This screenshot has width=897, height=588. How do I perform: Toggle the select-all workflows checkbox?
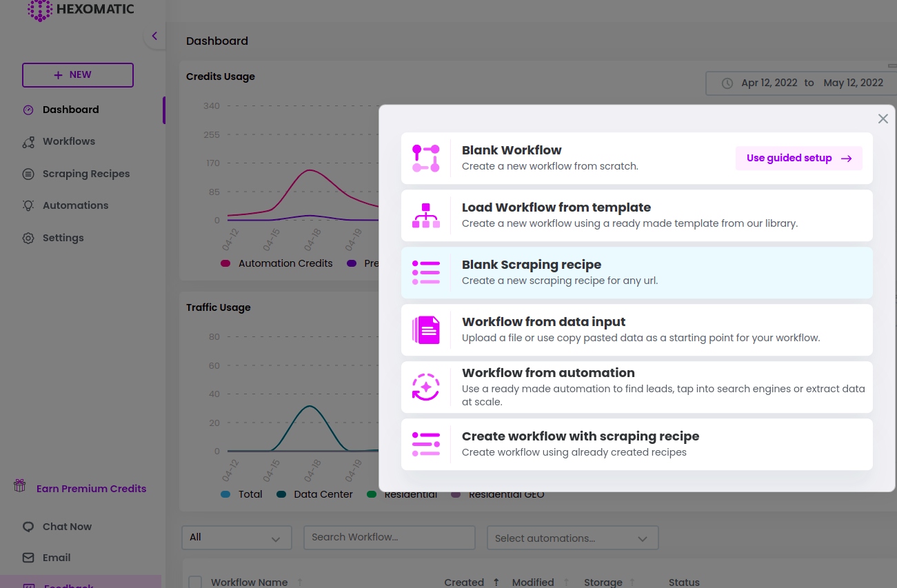(x=195, y=582)
